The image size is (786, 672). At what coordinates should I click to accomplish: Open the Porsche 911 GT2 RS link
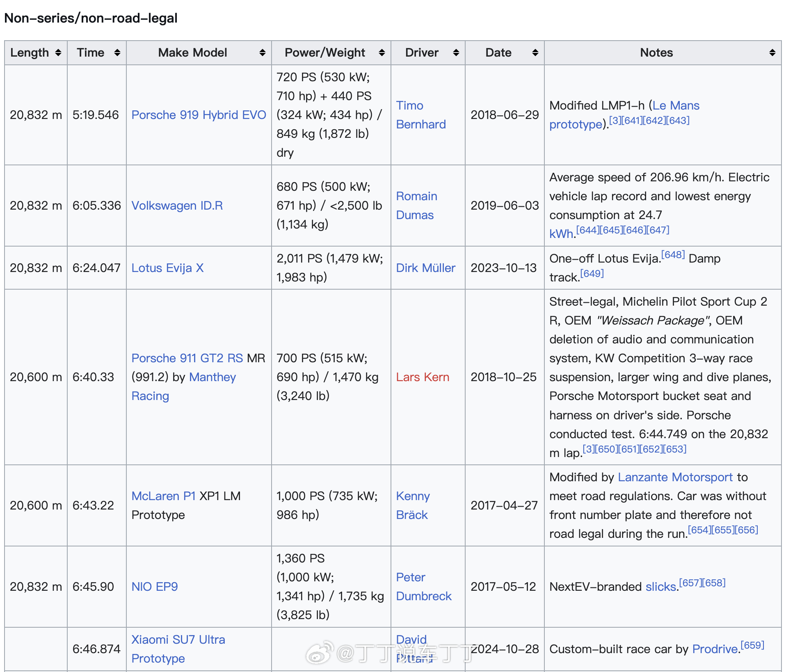(x=187, y=358)
